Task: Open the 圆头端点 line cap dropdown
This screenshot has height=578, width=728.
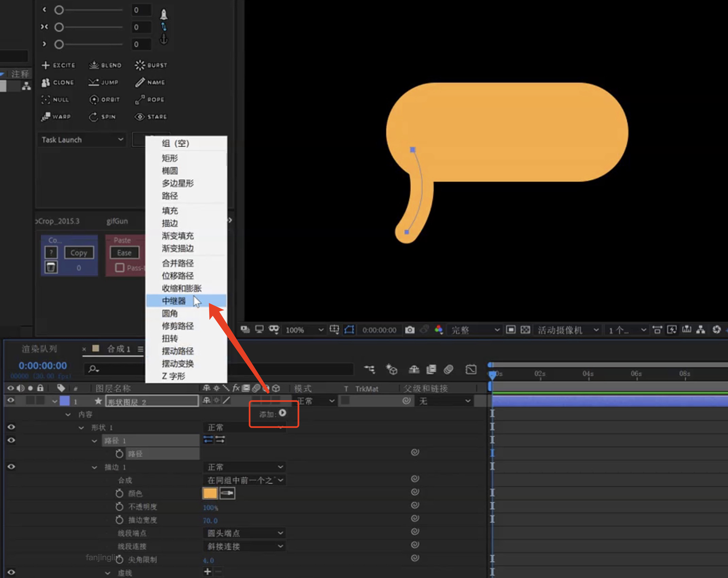Action: point(244,533)
